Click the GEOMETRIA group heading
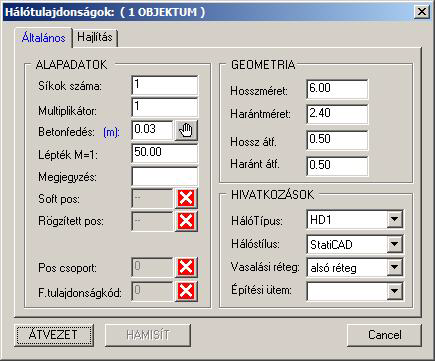The image size is (435, 361). pos(263,65)
